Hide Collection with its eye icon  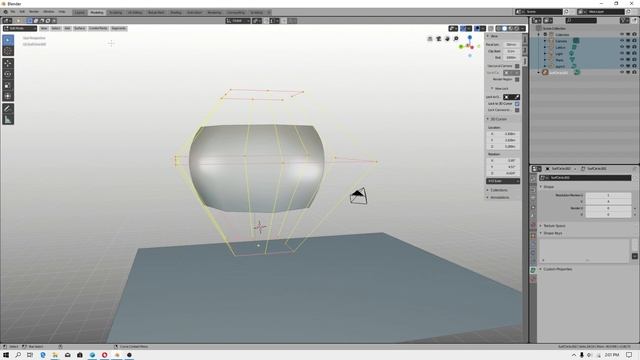coord(622,35)
